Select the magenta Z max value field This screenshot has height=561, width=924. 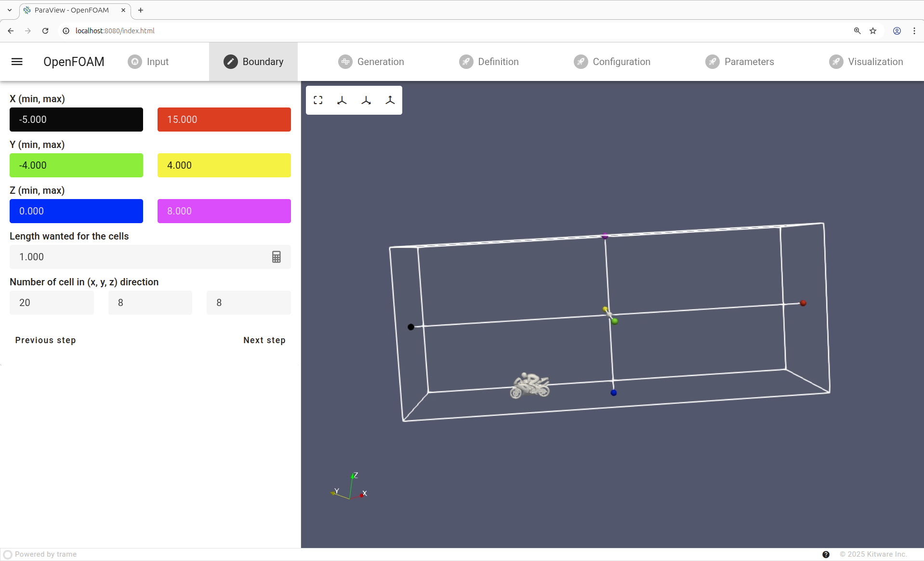tap(224, 211)
